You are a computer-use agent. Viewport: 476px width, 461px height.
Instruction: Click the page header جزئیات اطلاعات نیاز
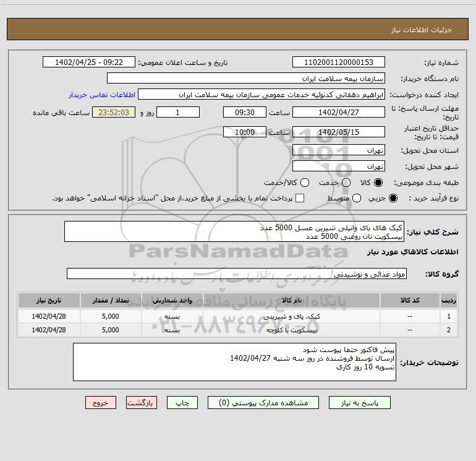422,30
